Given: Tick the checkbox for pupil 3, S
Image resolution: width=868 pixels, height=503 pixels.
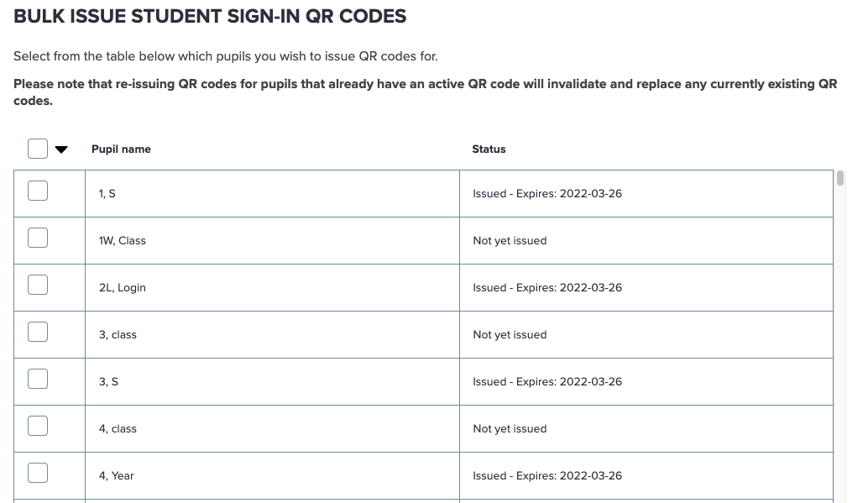Looking at the screenshot, I should click(37, 378).
